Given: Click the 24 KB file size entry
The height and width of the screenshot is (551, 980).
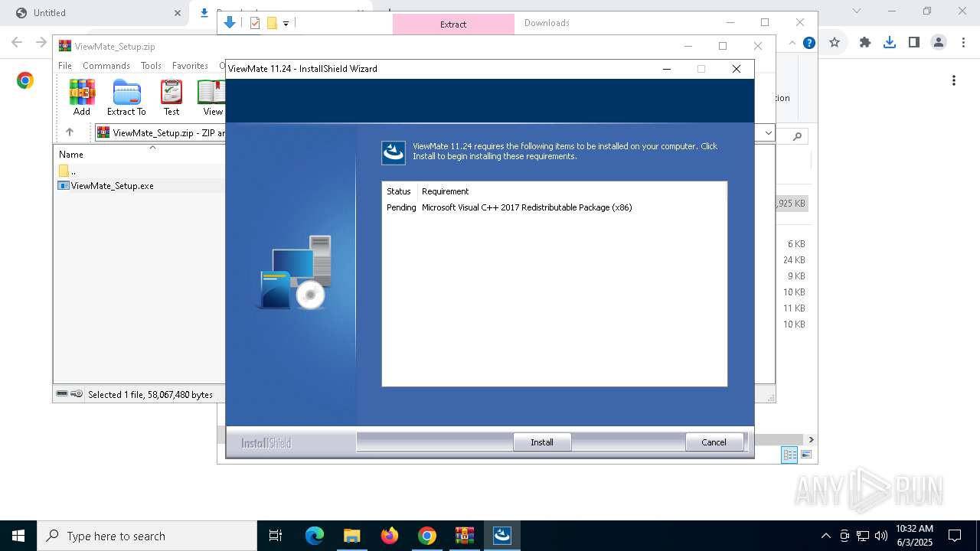Looking at the screenshot, I should pyautogui.click(x=794, y=260).
